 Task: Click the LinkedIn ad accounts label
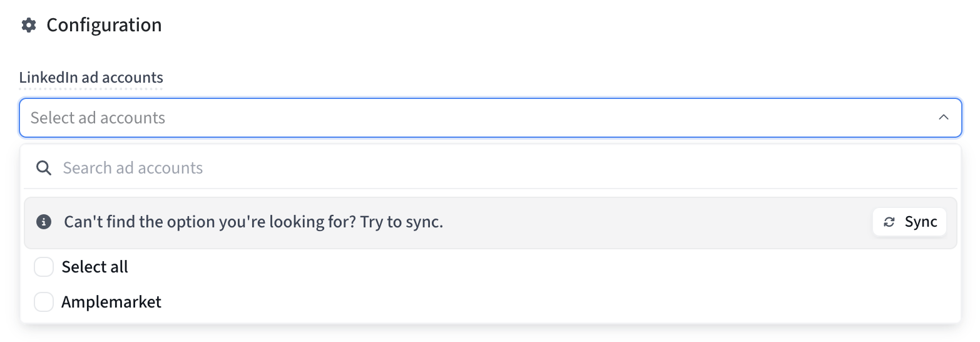91,78
